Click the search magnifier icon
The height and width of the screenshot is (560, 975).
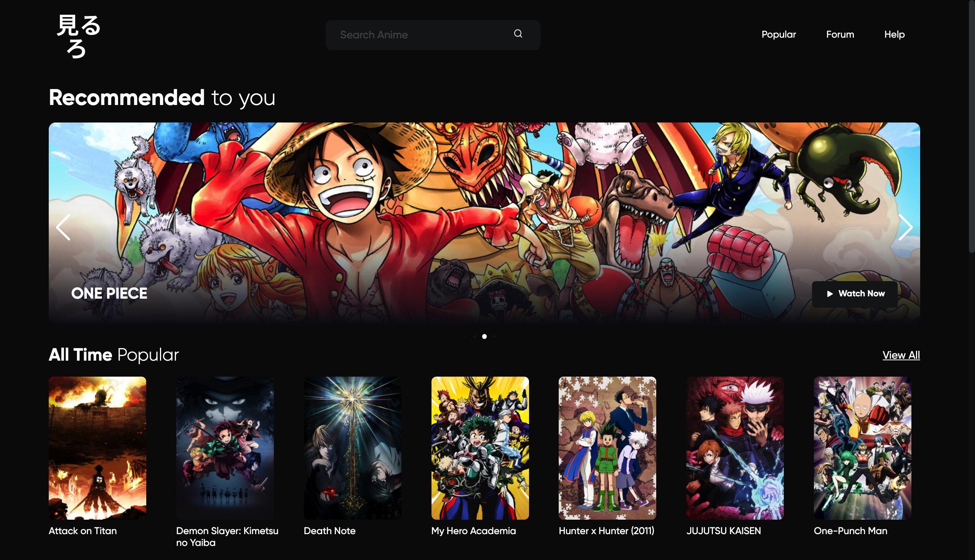(x=518, y=34)
